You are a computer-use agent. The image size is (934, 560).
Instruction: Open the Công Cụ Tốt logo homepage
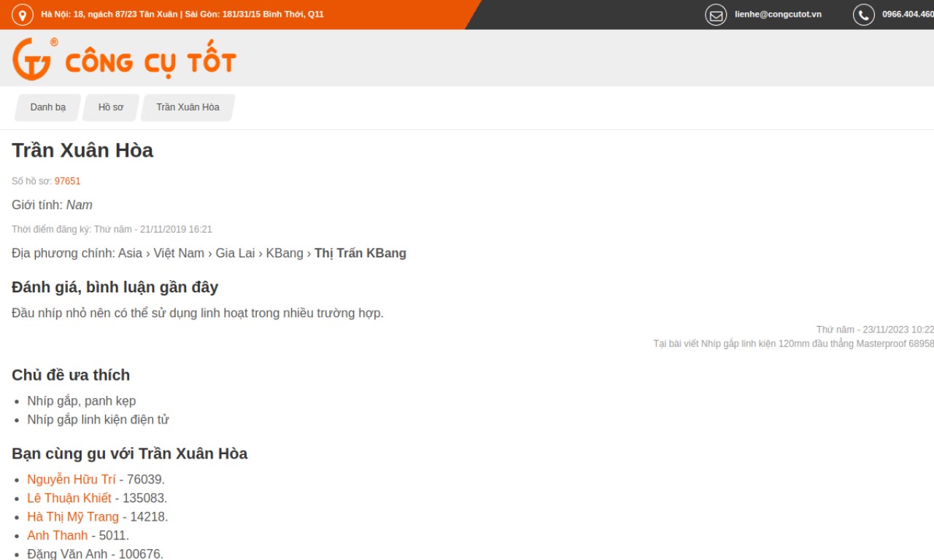point(124,59)
